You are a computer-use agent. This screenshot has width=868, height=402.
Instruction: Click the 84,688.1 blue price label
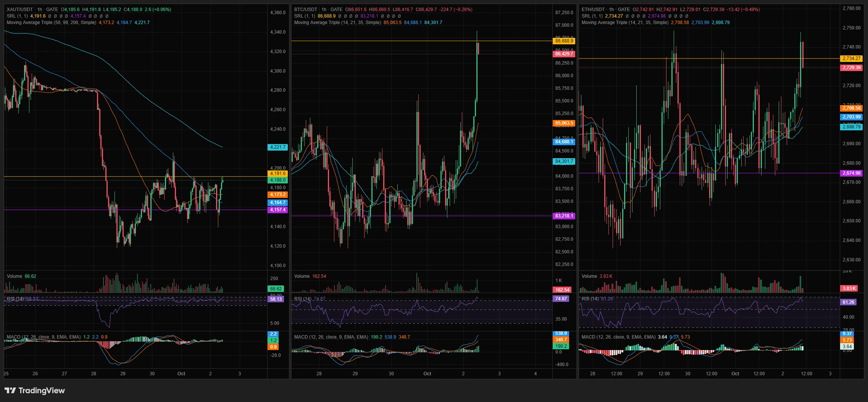[564, 142]
